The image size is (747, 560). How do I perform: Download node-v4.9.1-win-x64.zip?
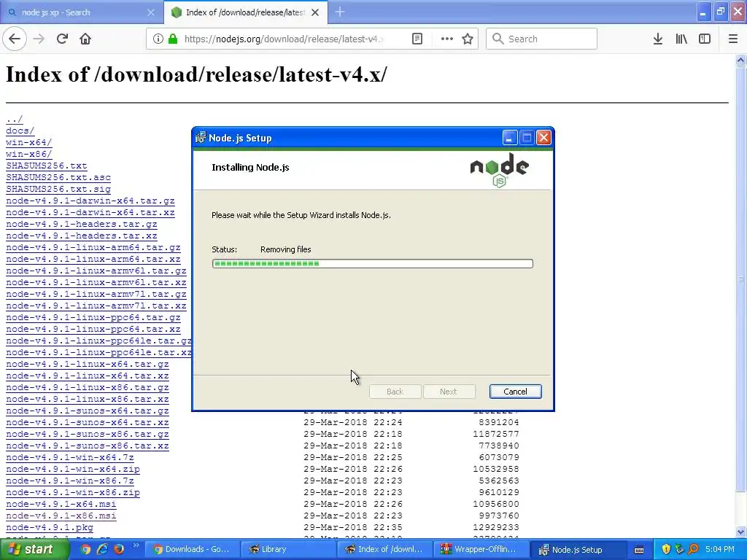coord(73,469)
